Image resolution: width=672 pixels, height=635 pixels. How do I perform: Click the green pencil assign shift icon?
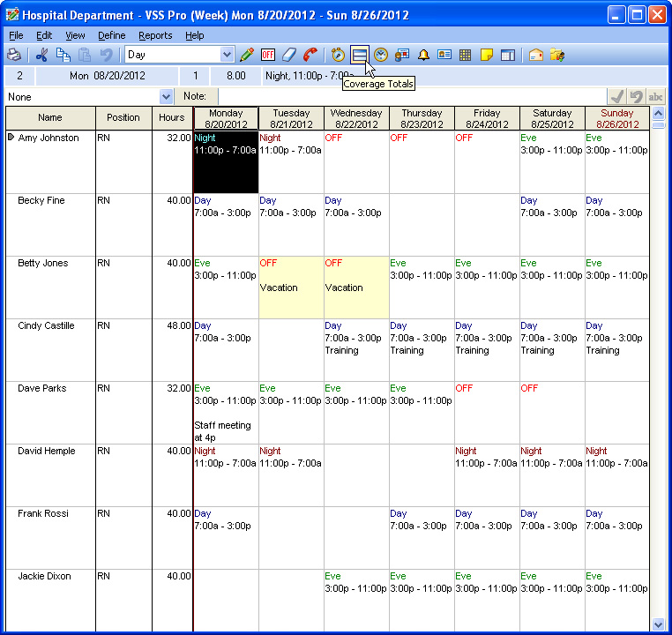point(247,55)
